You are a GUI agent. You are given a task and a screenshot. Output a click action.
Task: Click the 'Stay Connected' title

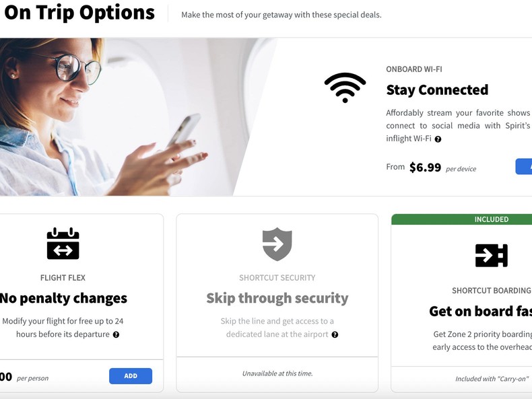437,90
